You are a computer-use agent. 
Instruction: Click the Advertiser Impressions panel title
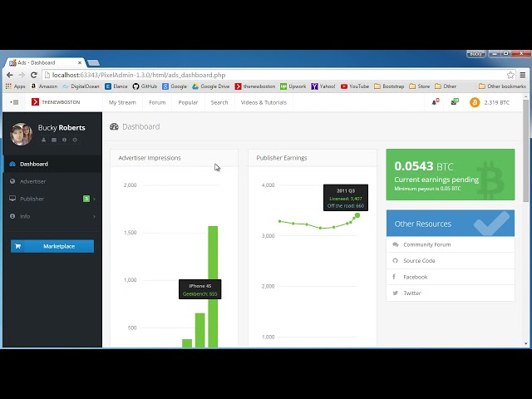pyautogui.click(x=150, y=158)
